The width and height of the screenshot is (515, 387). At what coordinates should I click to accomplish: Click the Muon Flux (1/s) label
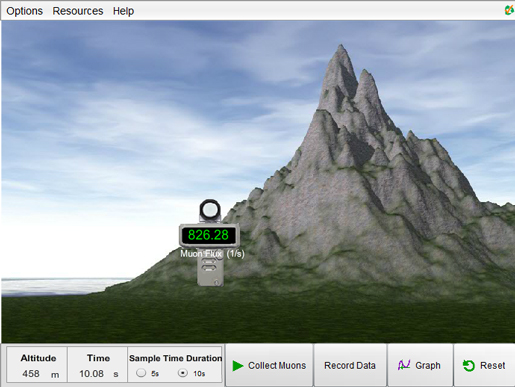click(x=212, y=254)
